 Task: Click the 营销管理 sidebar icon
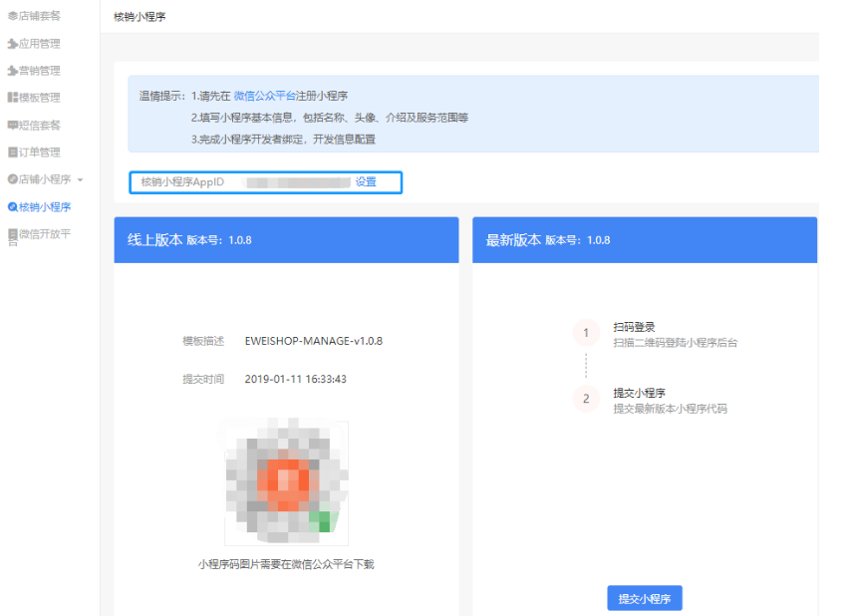pos(12,71)
